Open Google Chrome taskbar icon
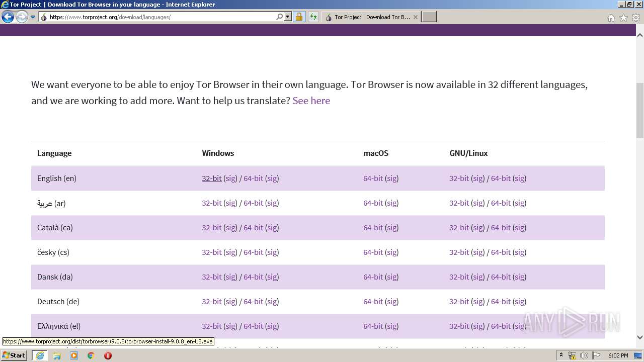This screenshot has width=644, height=362. click(91, 355)
